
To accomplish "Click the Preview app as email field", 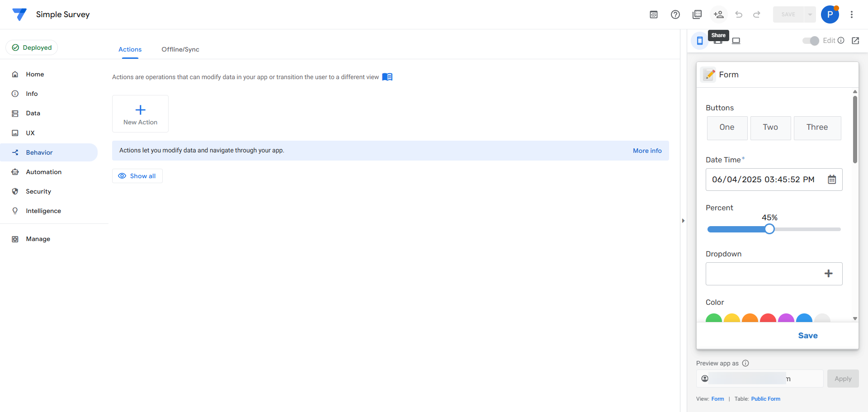I will point(760,379).
